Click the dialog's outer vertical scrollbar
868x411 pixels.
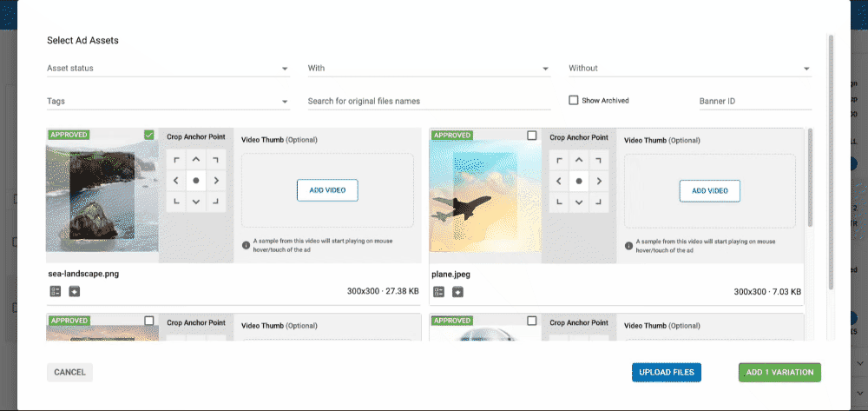click(831, 161)
